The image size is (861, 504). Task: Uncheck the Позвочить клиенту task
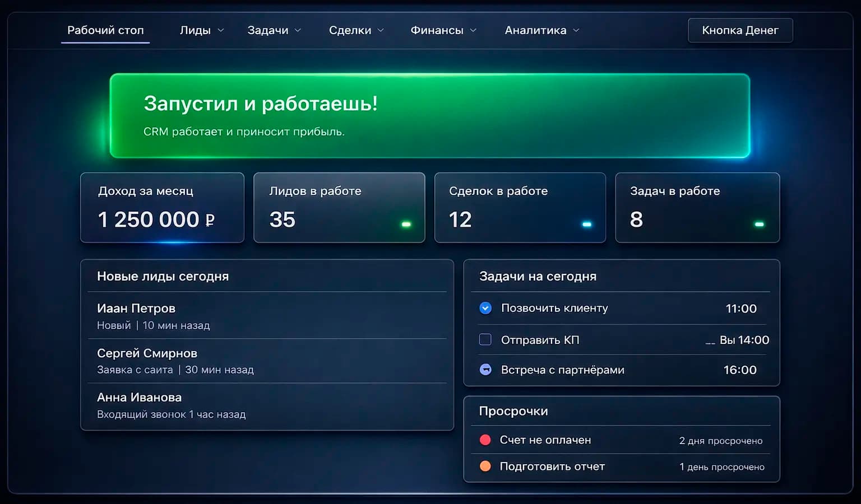click(x=485, y=308)
